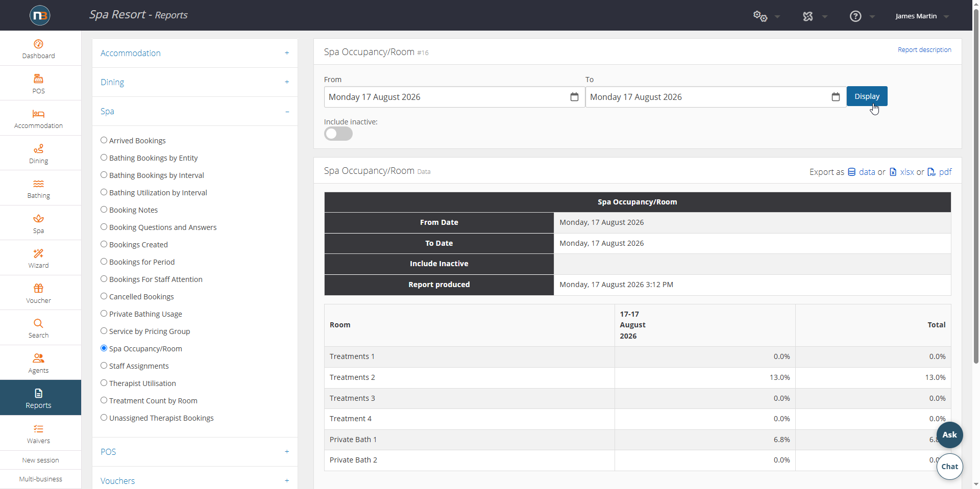
Task: Open the Search magnifier icon in sidebar
Action: click(38, 323)
